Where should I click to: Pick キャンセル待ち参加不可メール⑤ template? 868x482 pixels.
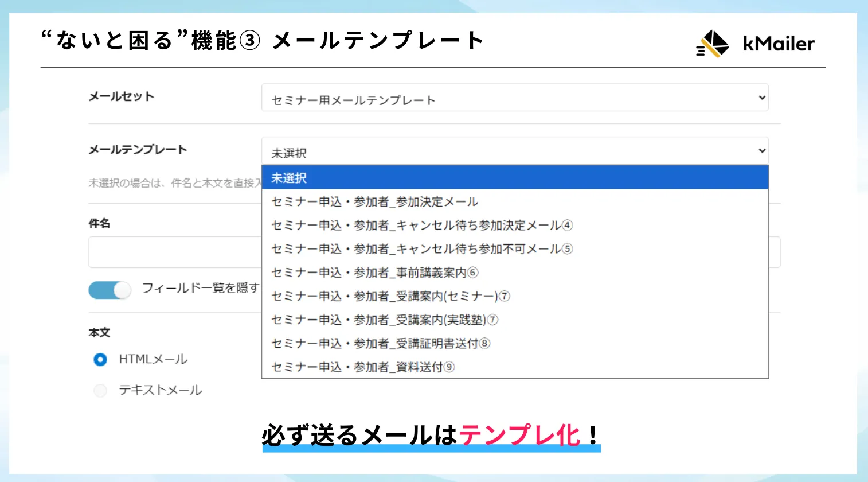421,249
